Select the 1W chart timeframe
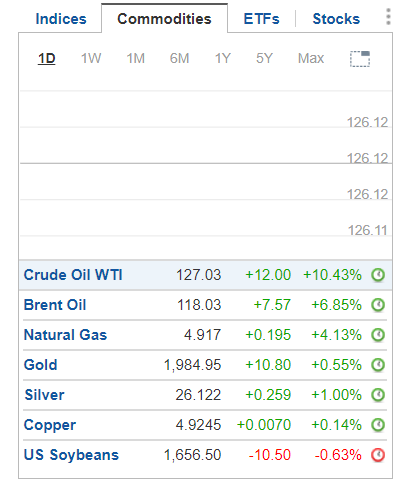Image resolution: width=415 pixels, height=483 pixels. click(91, 58)
